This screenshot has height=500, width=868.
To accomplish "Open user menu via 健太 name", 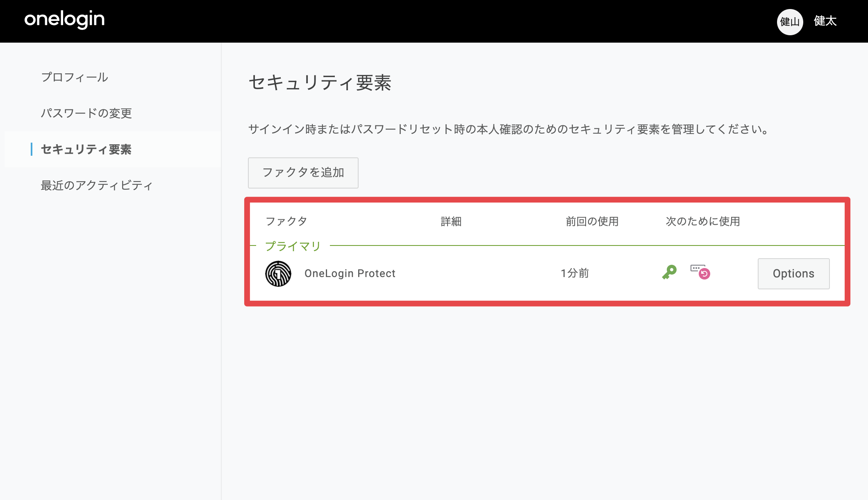I will coord(825,21).
